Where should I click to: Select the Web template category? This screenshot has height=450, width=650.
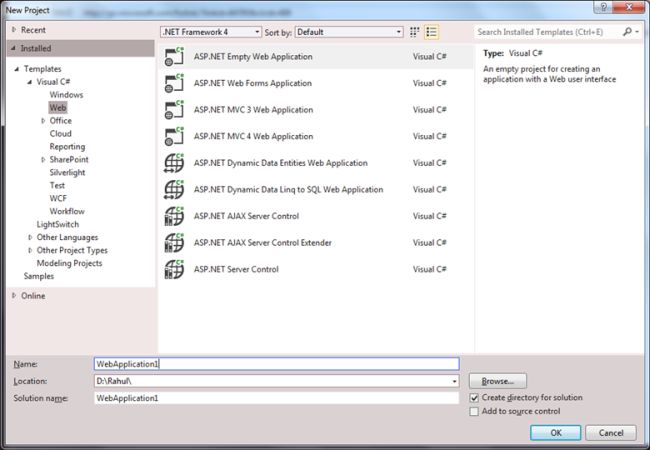coord(58,108)
